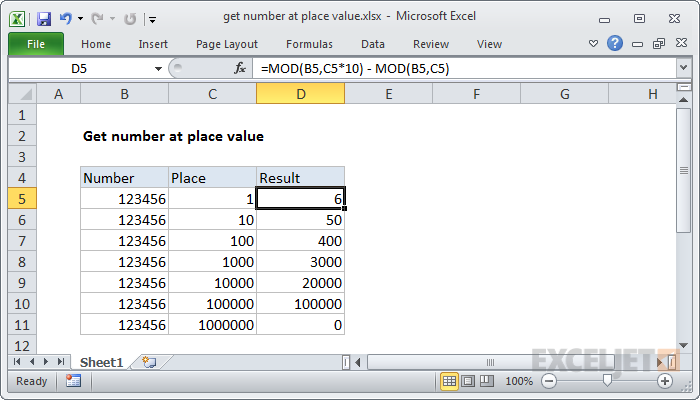
Task: Click the macro recording icon in status bar
Action: coord(73,381)
